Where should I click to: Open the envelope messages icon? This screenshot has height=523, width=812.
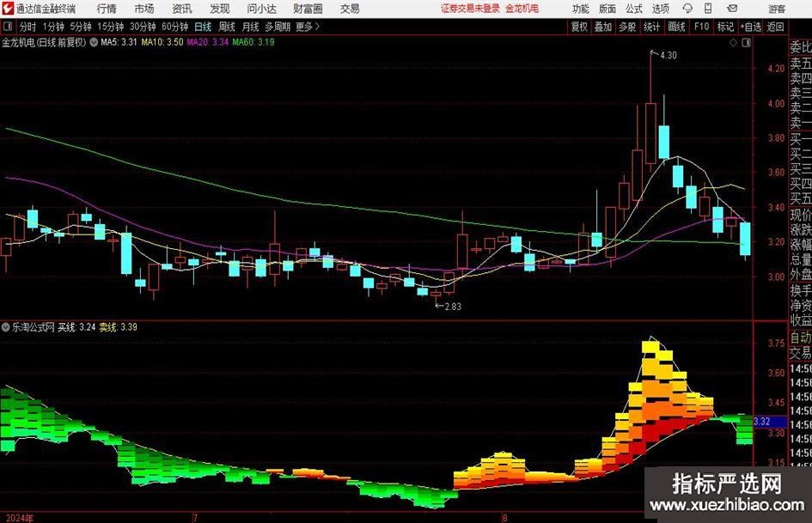[730, 9]
